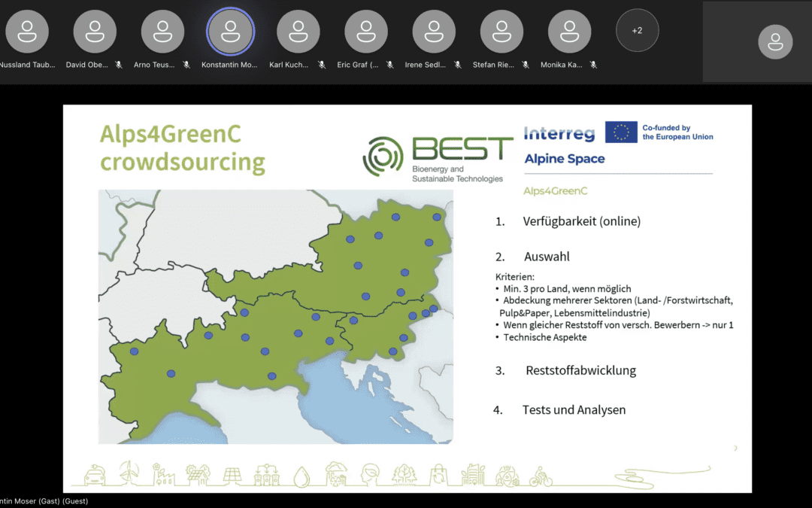The height and width of the screenshot is (508, 812).
Task: Mute David Obe's microphone
Action: point(118,65)
